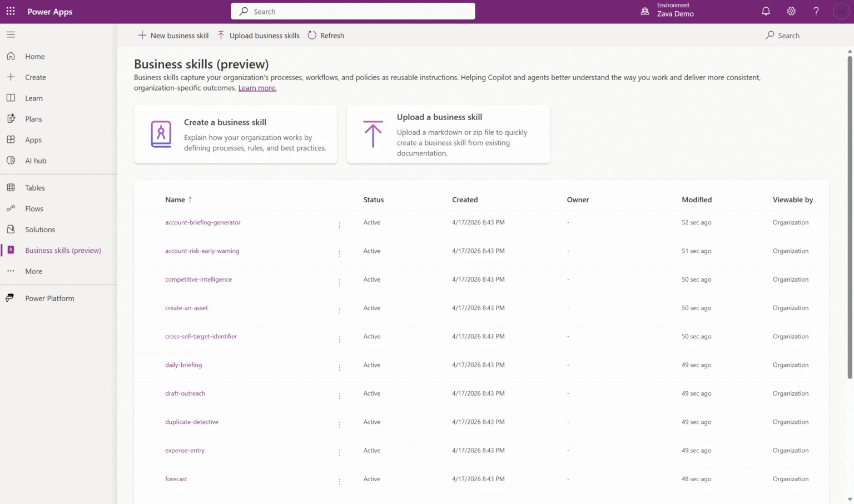Open more options for cross-sell-target-identifier

(339, 340)
